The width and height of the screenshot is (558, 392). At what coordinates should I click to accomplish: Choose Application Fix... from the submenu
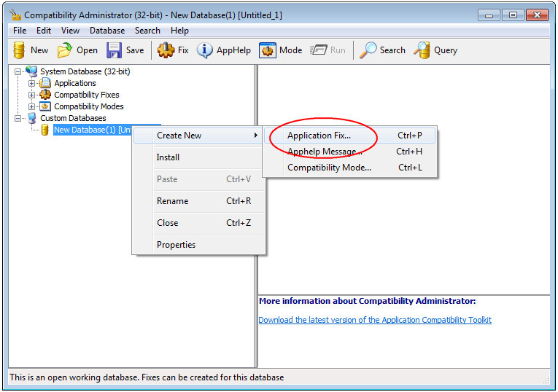(350, 136)
